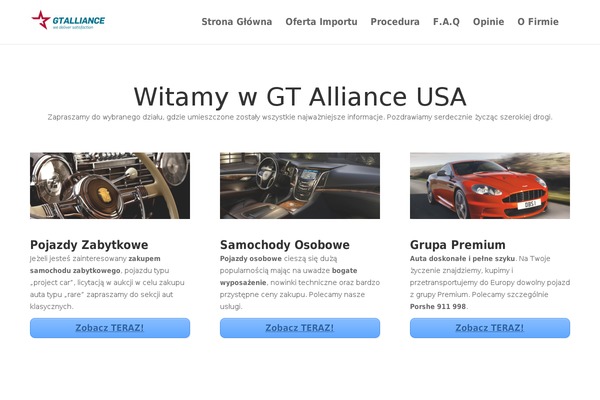Open the Strona Główna menu item
Screen dimensions: 600x400
(x=236, y=22)
